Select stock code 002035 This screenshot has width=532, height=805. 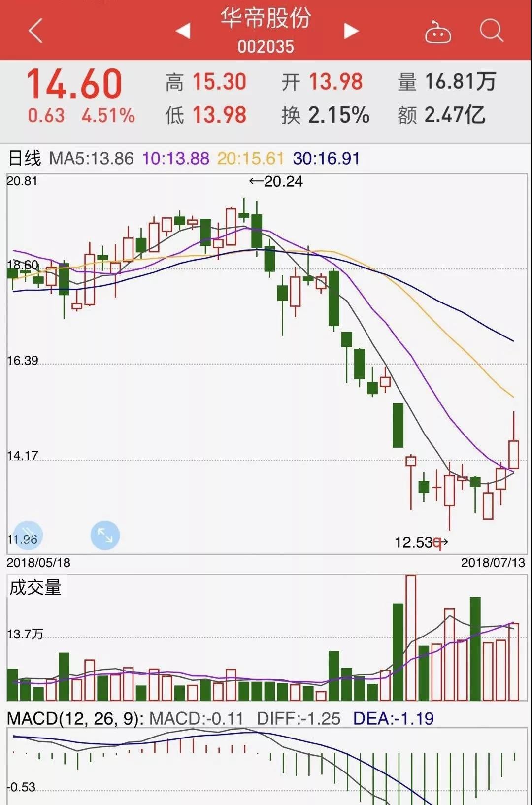coord(266,47)
